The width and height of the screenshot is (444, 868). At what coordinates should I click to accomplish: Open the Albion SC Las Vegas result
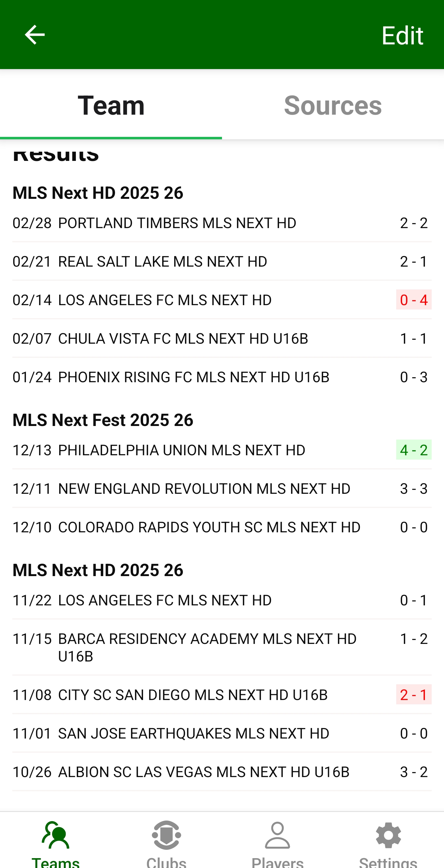(204, 772)
